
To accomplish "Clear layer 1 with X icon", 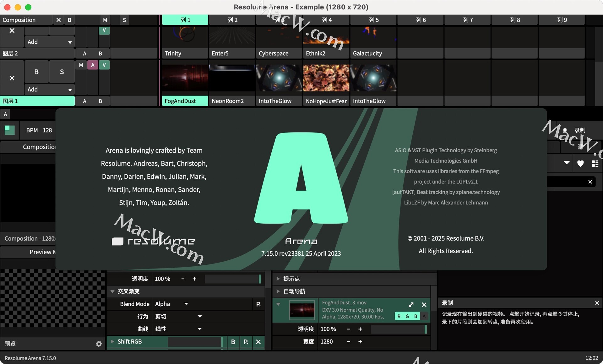I will coord(12,78).
